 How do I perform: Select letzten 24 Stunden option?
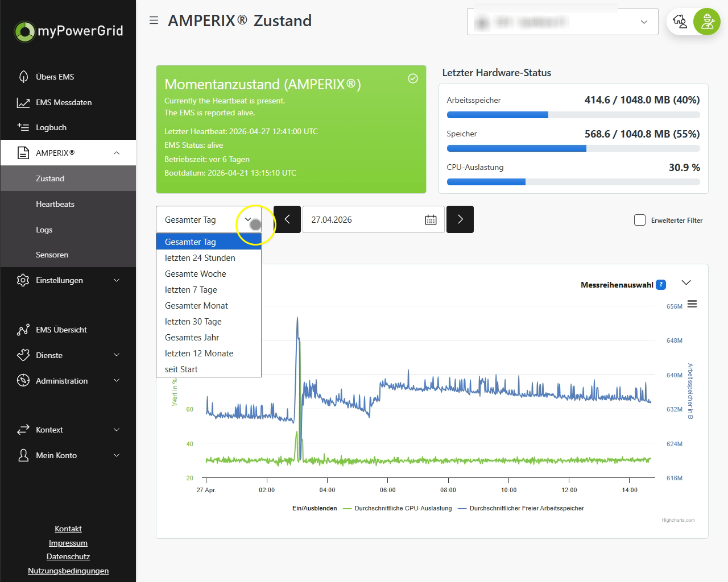pyautogui.click(x=209, y=257)
